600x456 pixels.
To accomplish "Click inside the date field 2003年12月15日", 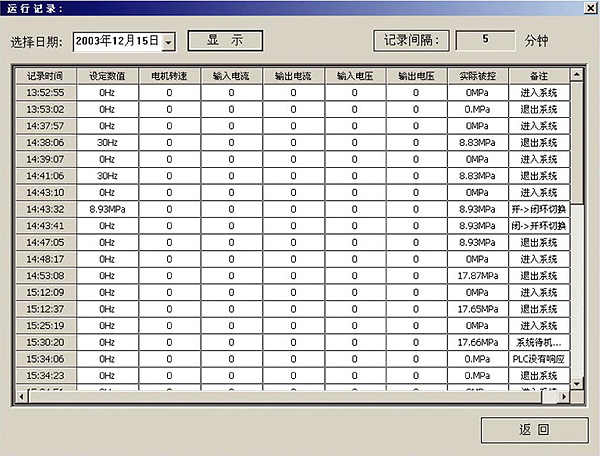I will pos(115,42).
